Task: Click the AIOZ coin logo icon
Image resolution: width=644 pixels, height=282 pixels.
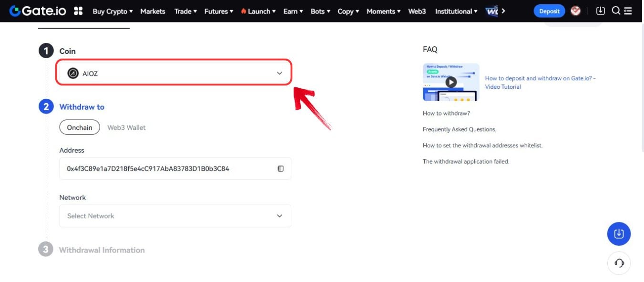Action: [73, 73]
